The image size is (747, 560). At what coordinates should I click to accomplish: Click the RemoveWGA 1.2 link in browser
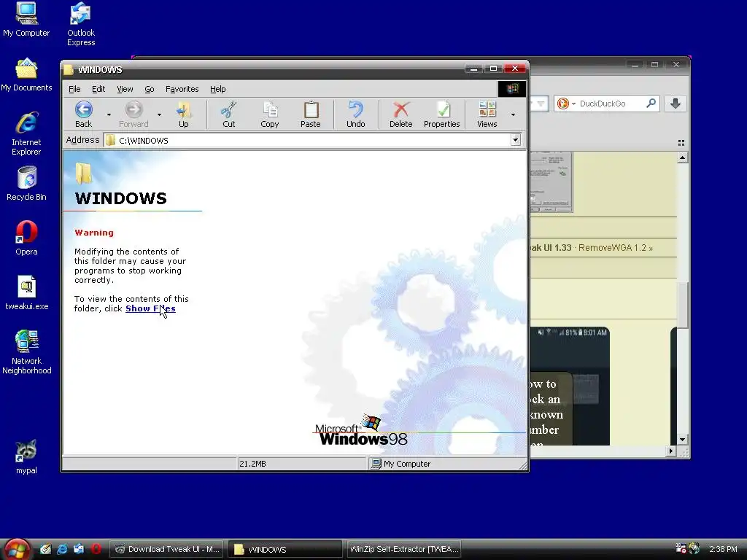point(616,248)
